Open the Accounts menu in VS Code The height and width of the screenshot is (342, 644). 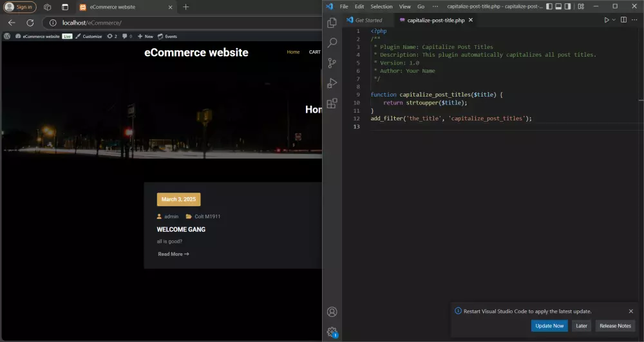click(x=332, y=312)
